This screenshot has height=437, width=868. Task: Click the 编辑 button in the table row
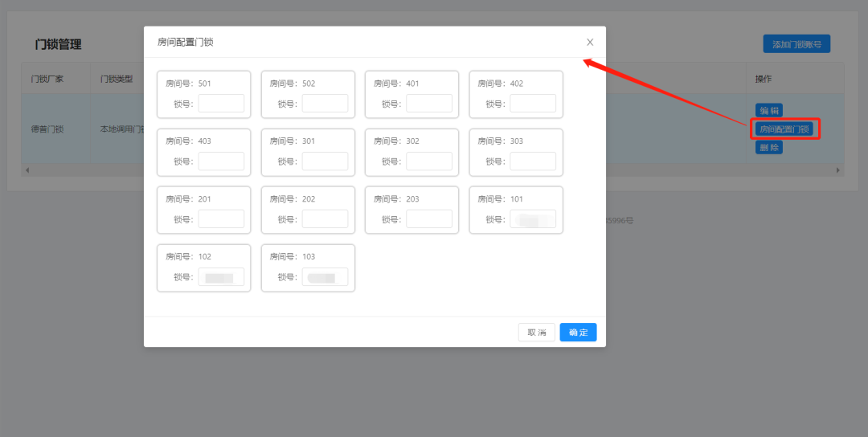[769, 111]
